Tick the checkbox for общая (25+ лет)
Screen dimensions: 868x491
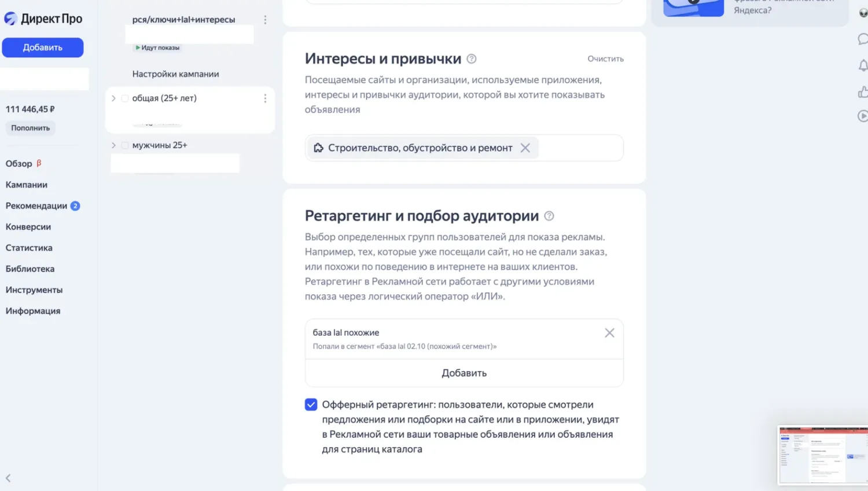124,98
